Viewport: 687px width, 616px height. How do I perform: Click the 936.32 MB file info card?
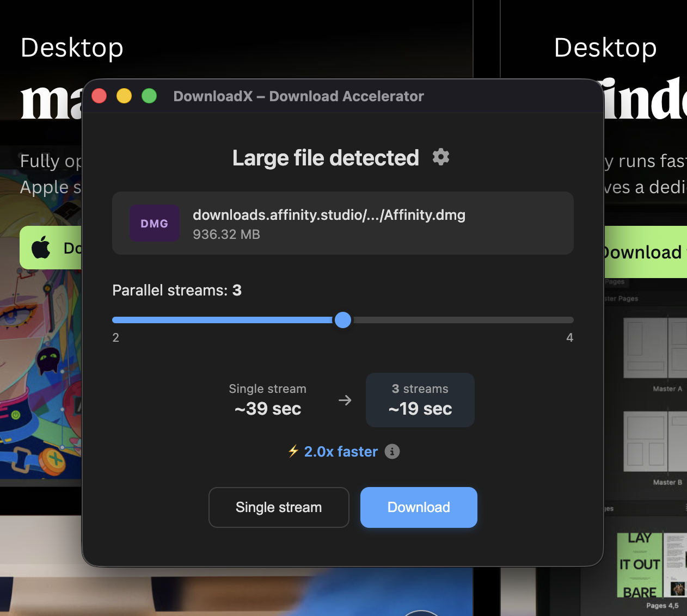click(343, 223)
